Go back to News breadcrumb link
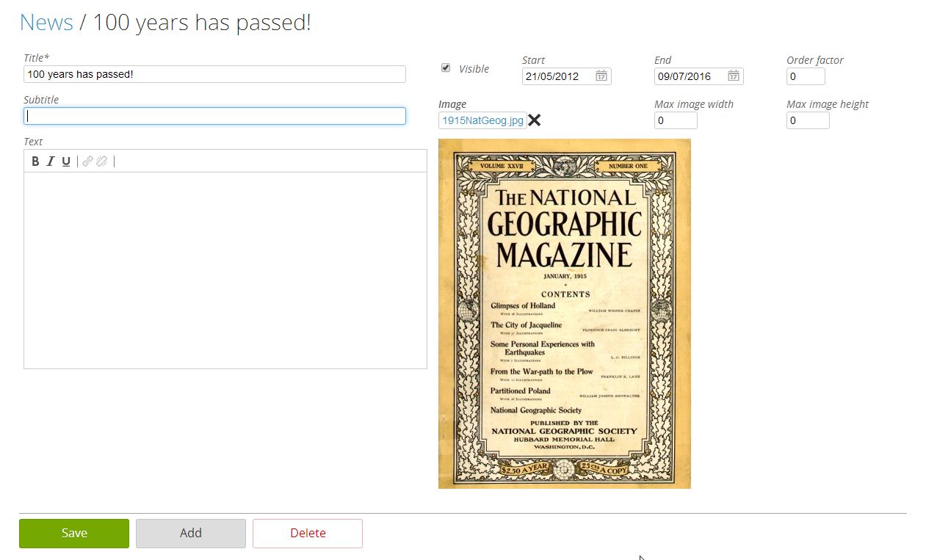Viewport: 926px width, 560px height. click(46, 23)
